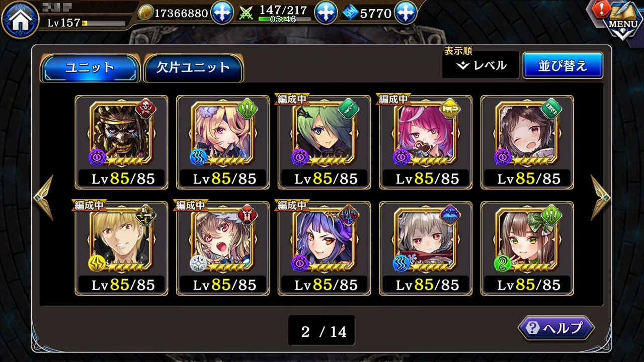
Task: Refill stamina with the plus button
Action: [x=326, y=13]
